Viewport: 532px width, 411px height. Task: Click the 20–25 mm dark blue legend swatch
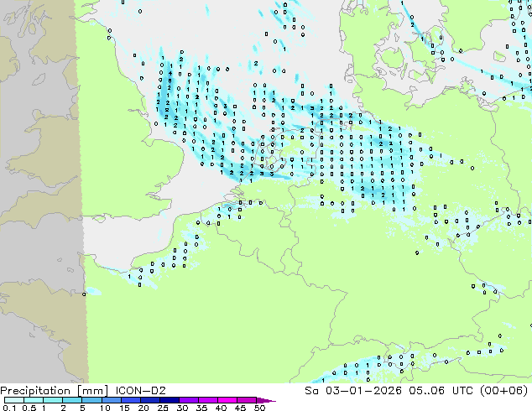point(149,400)
